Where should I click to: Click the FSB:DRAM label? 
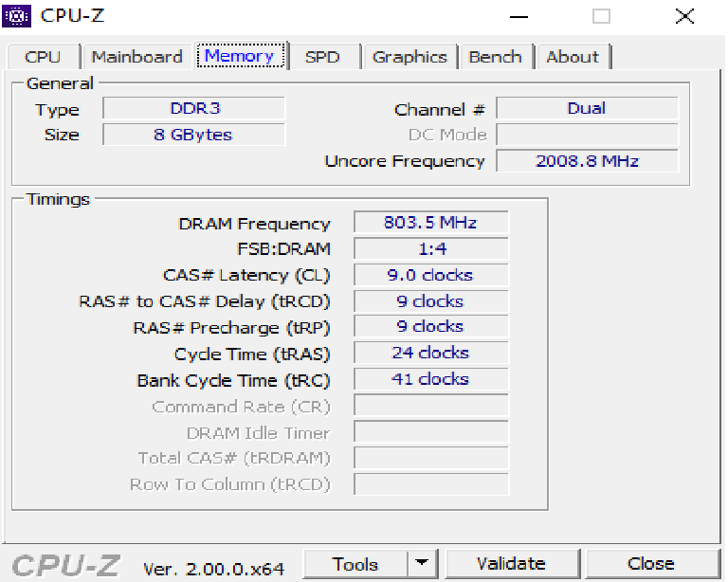pyautogui.click(x=283, y=249)
